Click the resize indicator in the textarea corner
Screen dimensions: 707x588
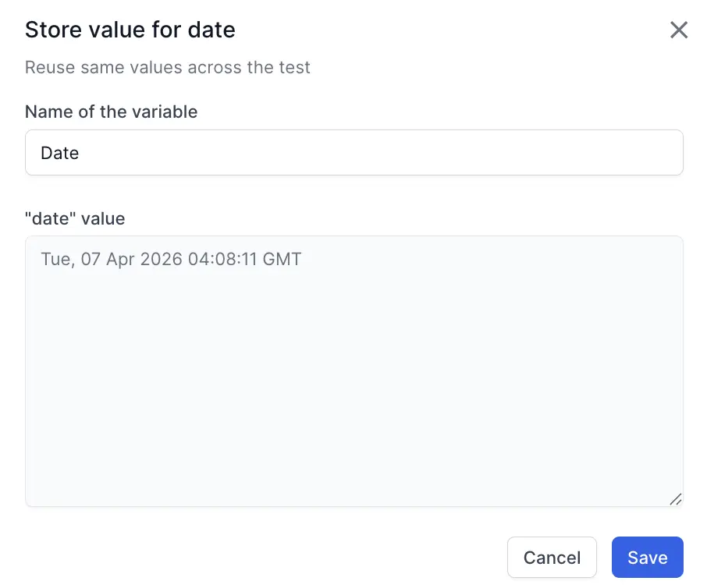676,500
